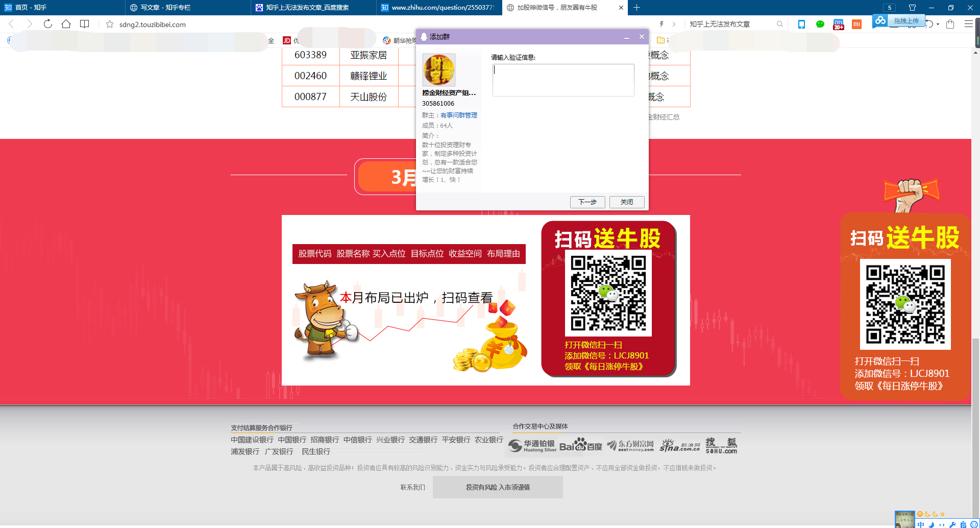Go forward to the next page

pos(29,24)
